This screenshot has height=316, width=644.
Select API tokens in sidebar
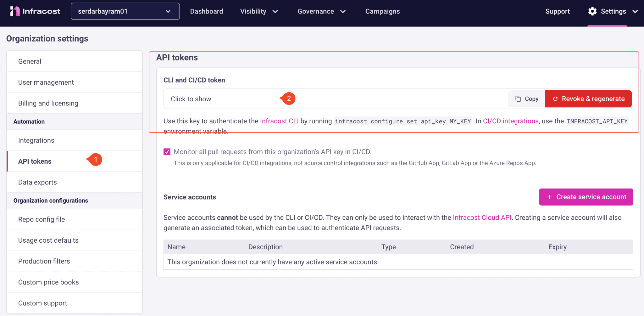pos(75,161)
